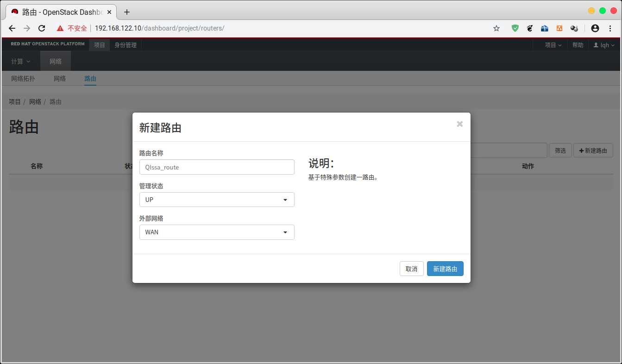The height and width of the screenshot is (364, 622).
Task: Open the 外部网络 WAN dropdown
Action: coord(217,232)
